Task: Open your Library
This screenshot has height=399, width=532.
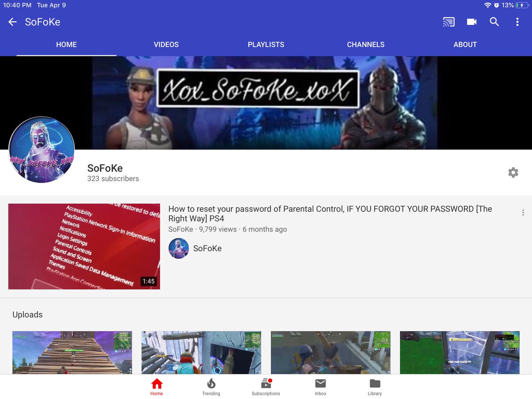Action: click(x=375, y=386)
